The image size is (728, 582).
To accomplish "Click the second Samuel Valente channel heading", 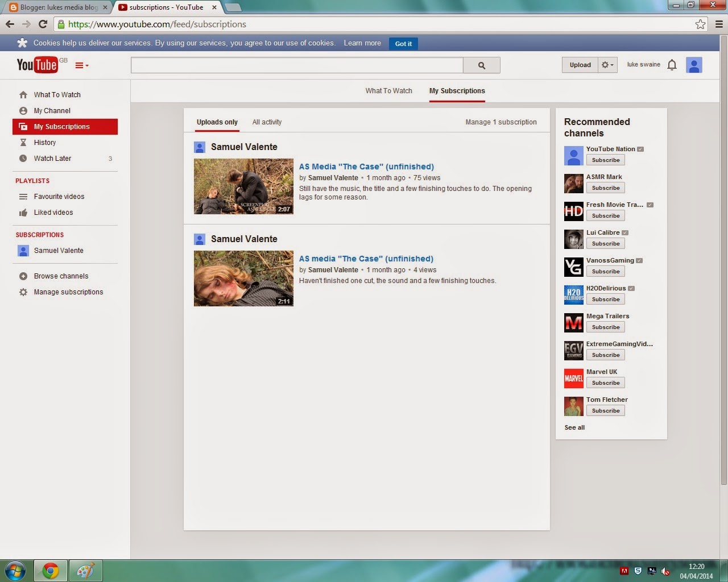I will 244,239.
